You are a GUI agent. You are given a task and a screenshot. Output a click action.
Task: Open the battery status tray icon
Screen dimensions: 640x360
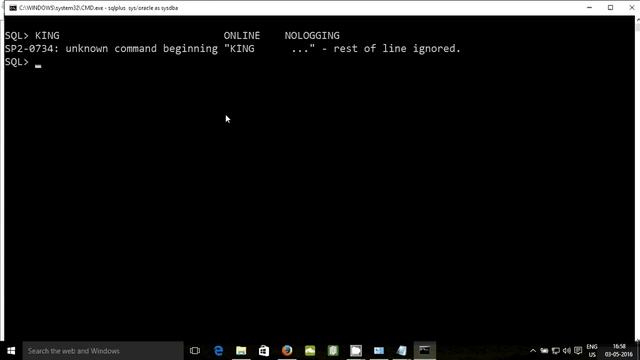point(544,351)
